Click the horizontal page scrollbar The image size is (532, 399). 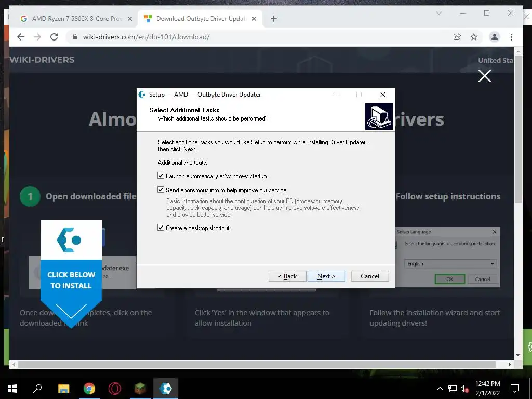257,364
